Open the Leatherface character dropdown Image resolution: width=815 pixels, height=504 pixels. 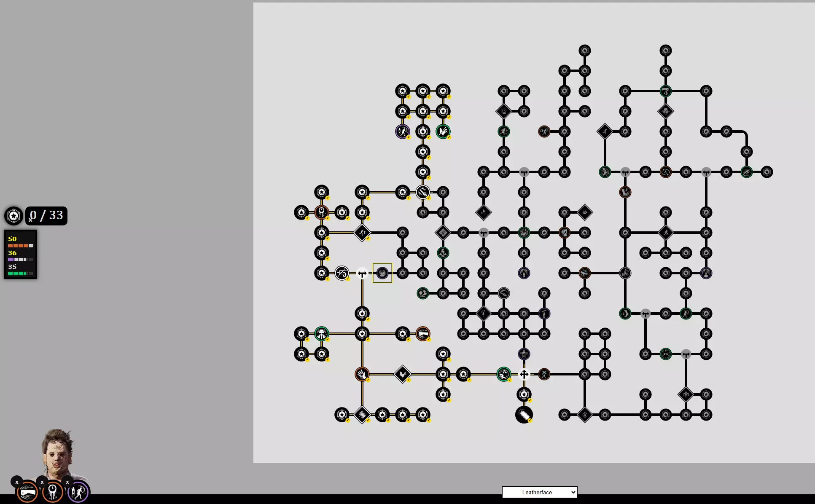(x=539, y=492)
